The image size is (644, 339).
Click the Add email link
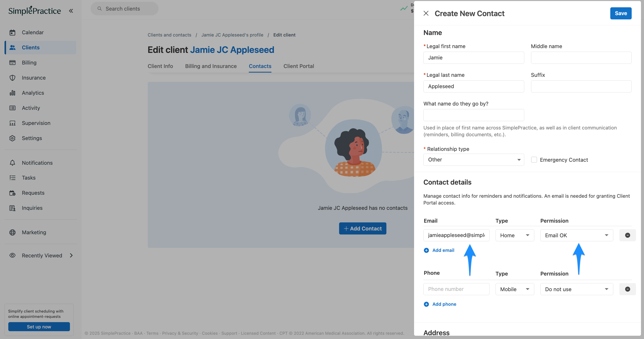pos(443,250)
